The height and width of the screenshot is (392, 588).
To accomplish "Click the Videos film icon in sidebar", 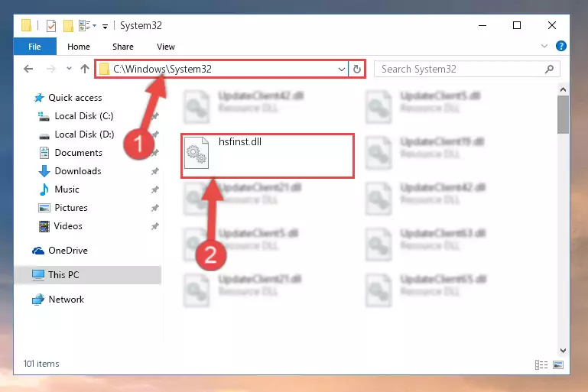I will pyautogui.click(x=44, y=226).
